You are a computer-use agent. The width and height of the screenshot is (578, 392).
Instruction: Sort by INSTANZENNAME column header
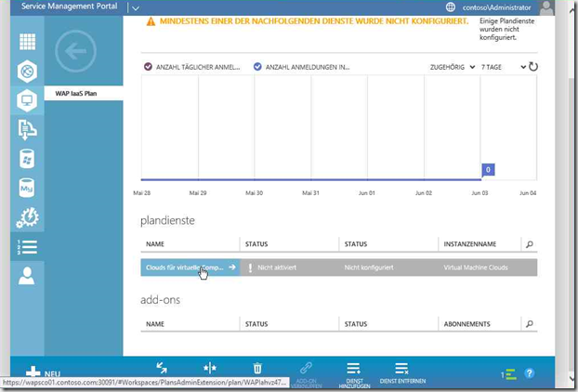(x=470, y=244)
